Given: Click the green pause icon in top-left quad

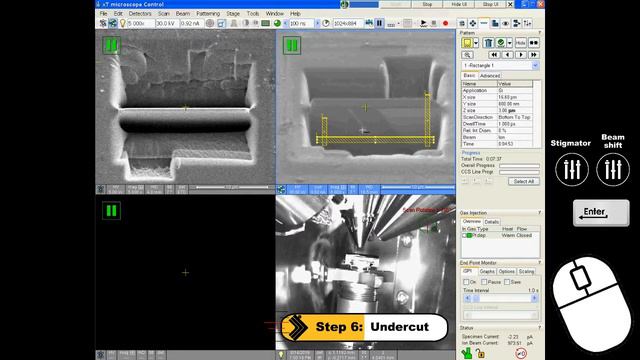Looking at the screenshot, I should [111, 45].
